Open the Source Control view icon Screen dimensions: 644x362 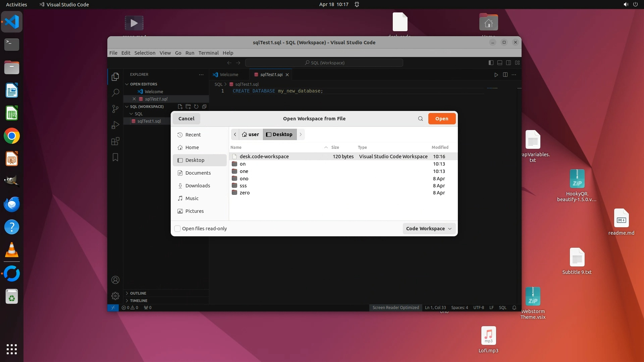point(115,109)
